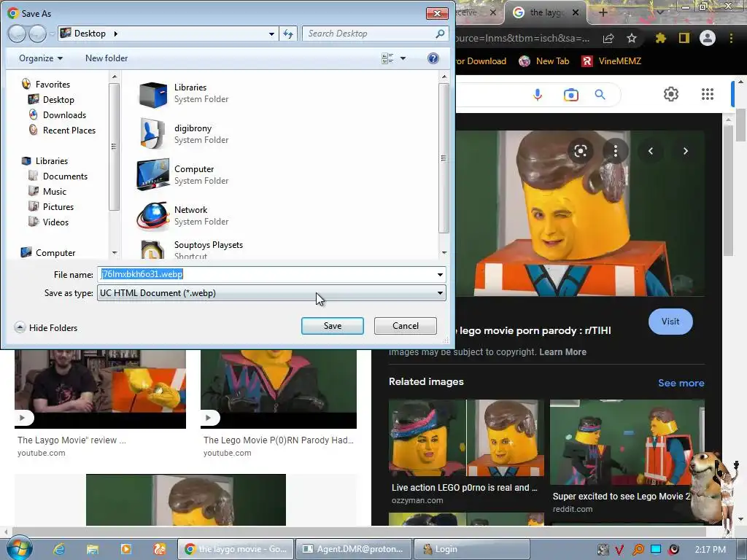Click the Forward arrow in the Save As dialog

pyautogui.click(x=38, y=34)
